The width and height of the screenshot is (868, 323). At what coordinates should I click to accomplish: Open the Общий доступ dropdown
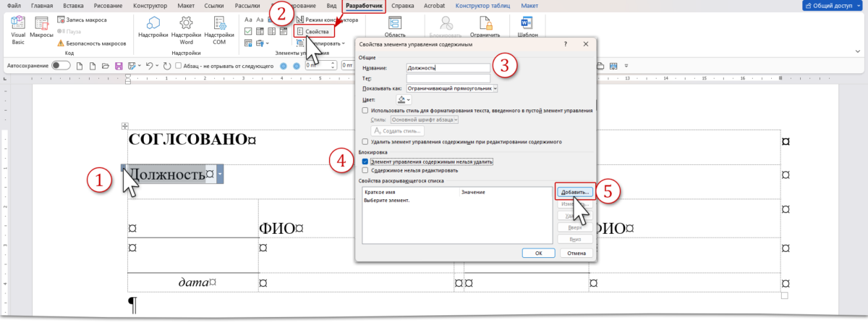pyautogui.click(x=834, y=6)
